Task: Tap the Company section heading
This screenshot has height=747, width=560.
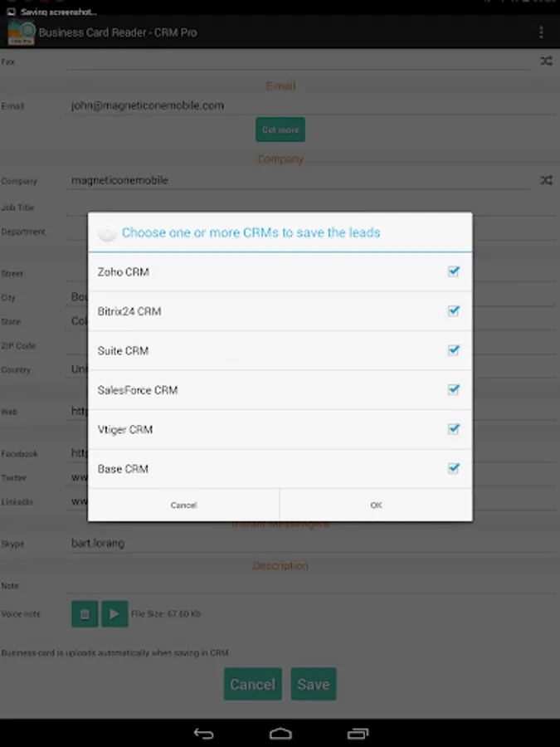Action: click(x=280, y=159)
